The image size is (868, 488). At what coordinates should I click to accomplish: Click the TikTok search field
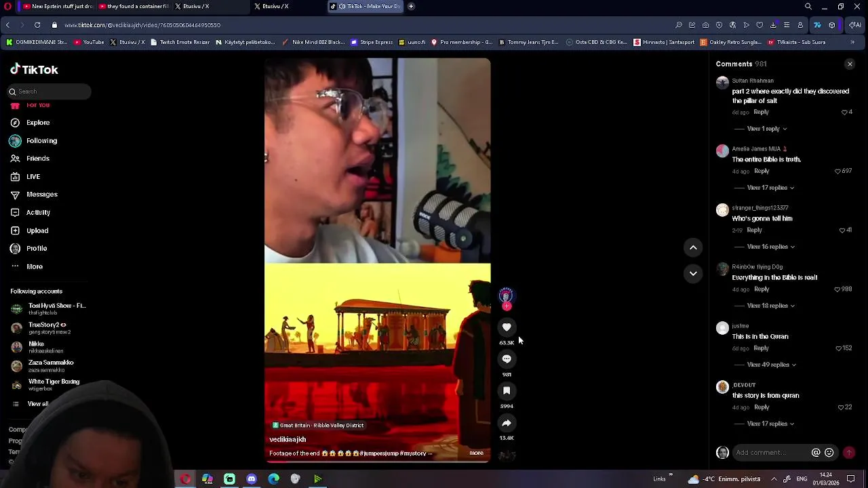49,91
